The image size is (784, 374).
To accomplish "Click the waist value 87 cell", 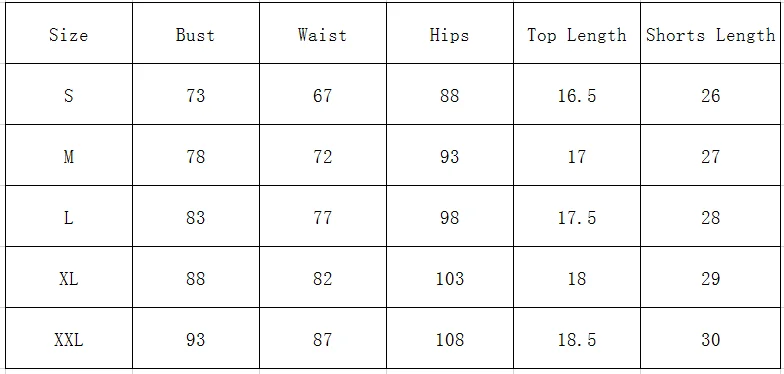I will point(323,338).
